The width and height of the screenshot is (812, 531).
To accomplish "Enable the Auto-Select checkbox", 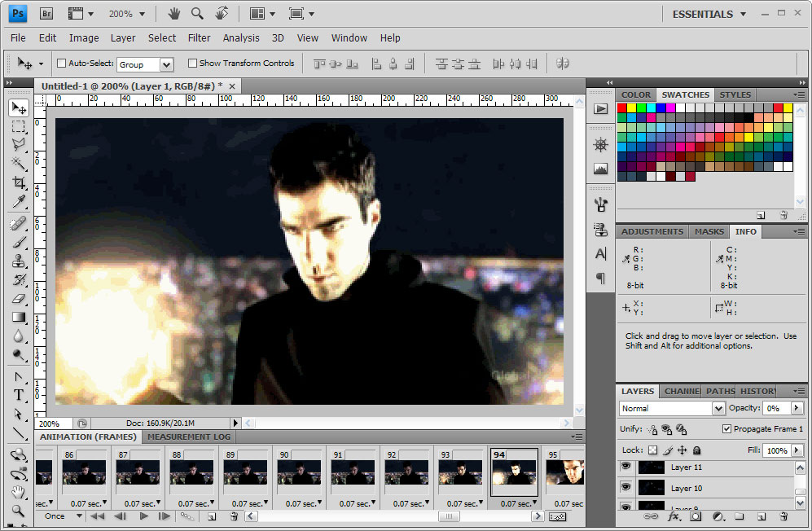I will [62, 64].
